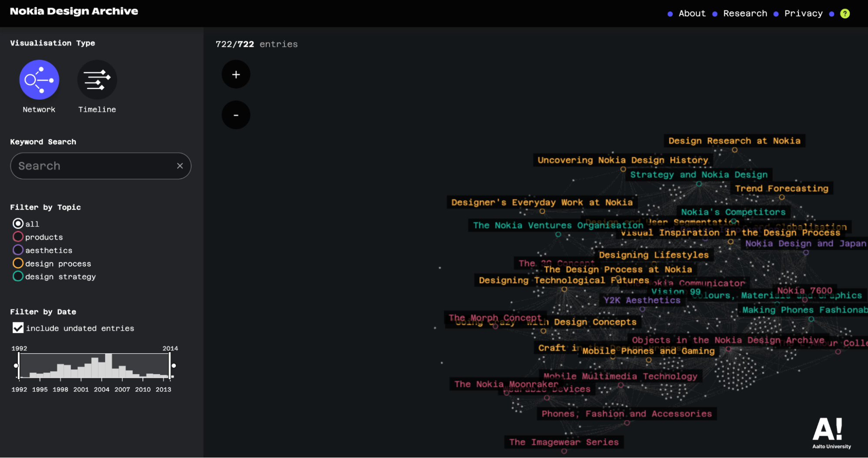This screenshot has height=458, width=868.
Task: Select the Network visualisation icon
Action: (x=39, y=80)
